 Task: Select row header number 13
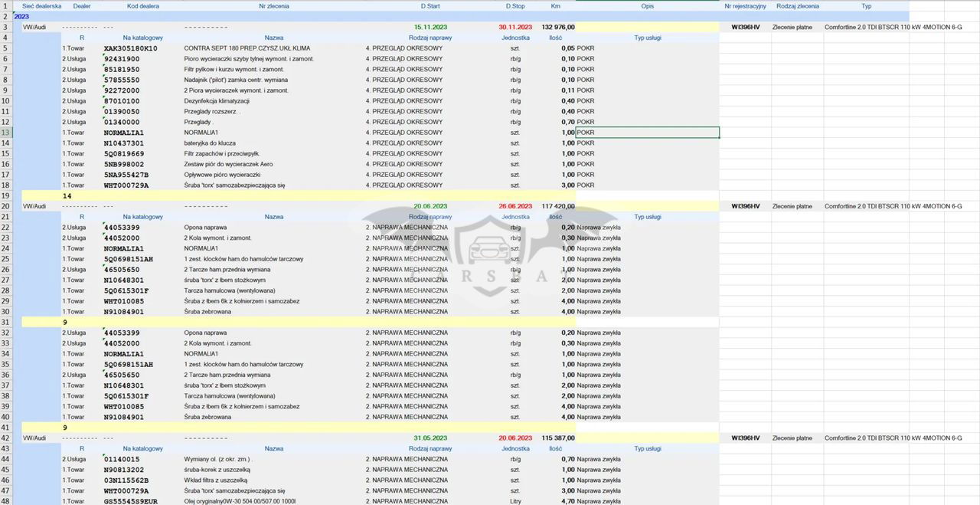pos(5,133)
